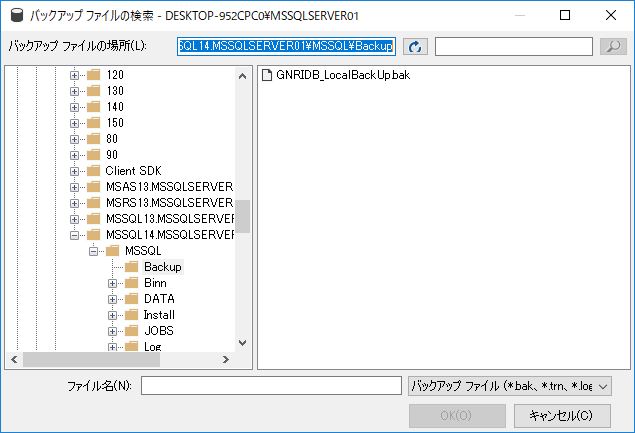Click the JOBS folder icon
The image size is (635, 433).
[x=131, y=331]
